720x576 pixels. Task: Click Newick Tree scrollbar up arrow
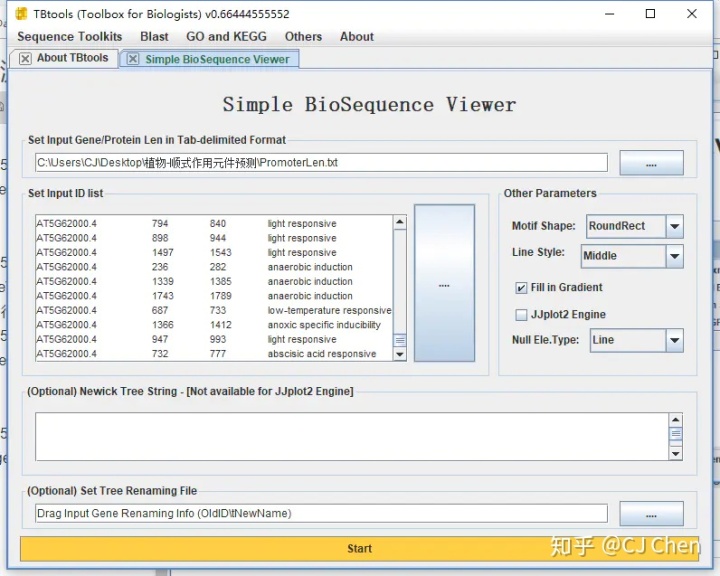675,420
